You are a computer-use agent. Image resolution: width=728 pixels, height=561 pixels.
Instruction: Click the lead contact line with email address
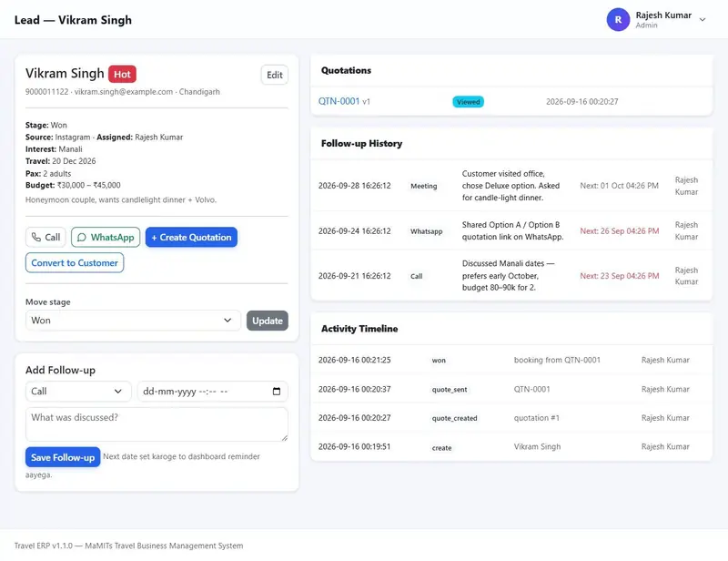[x=123, y=92]
